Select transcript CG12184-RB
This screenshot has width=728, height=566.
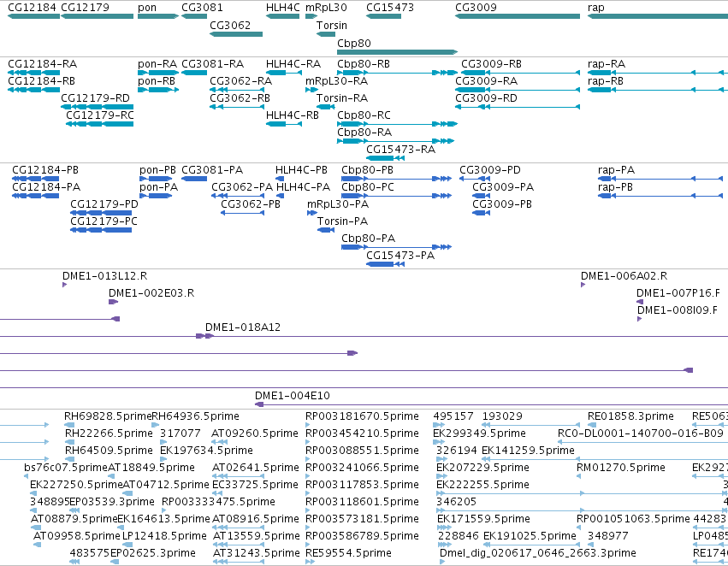pyautogui.click(x=34, y=90)
